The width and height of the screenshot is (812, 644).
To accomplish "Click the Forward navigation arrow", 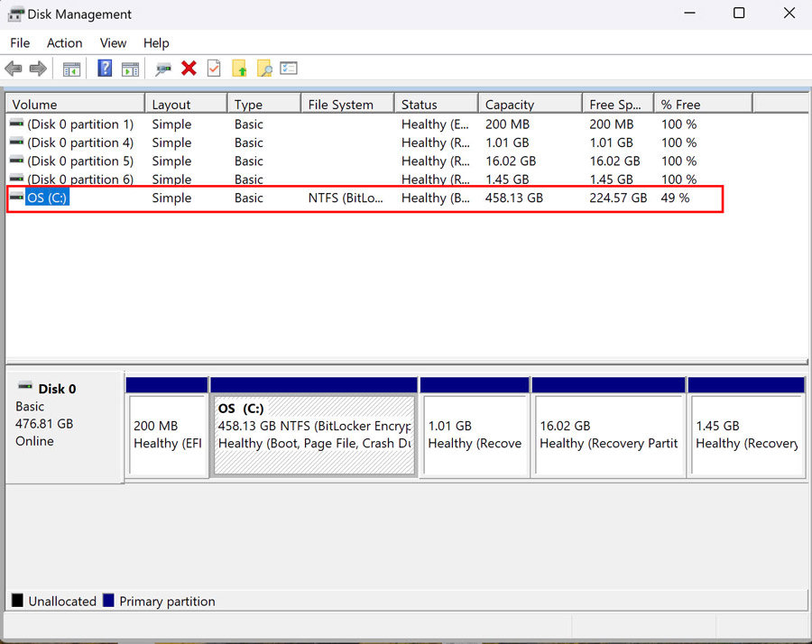I will (x=36, y=69).
